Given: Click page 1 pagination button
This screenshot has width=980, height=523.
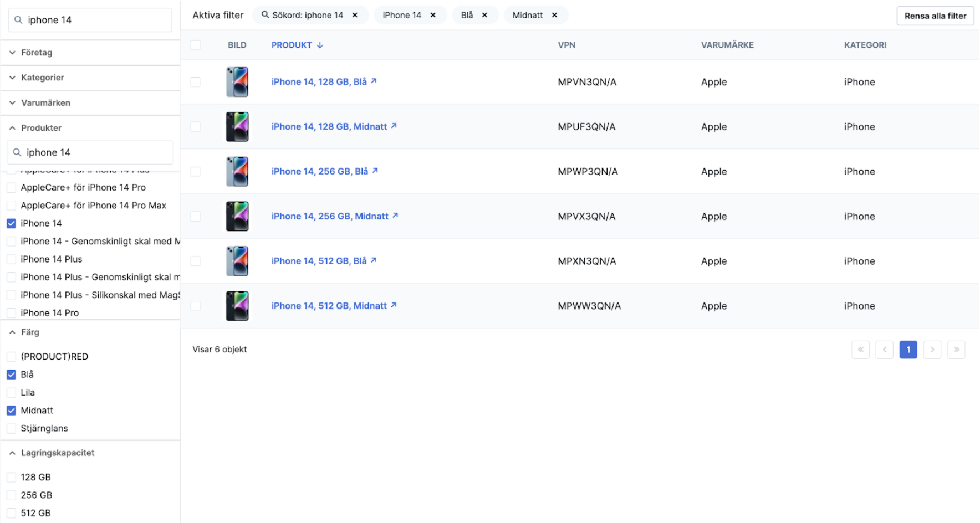Looking at the screenshot, I should 908,350.
